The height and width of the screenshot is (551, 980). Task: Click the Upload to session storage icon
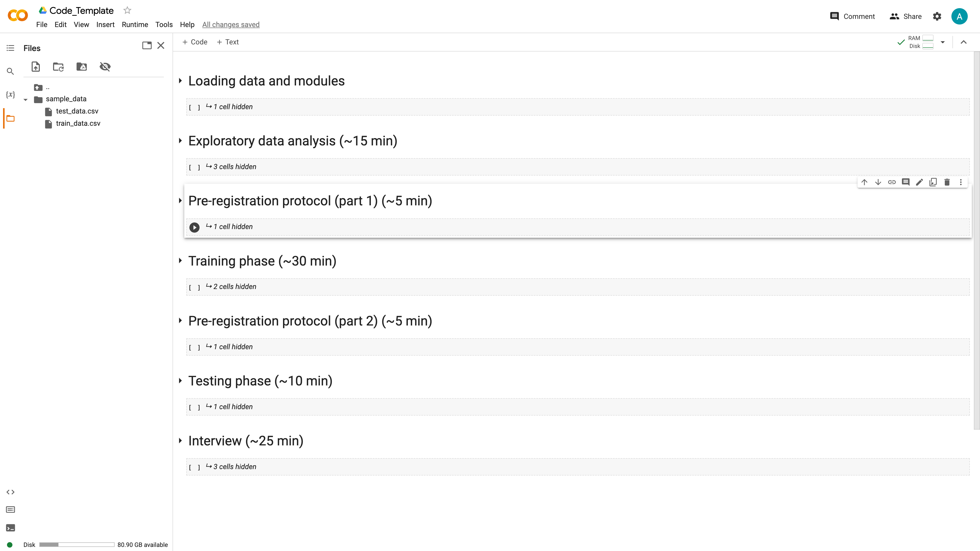click(36, 67)
